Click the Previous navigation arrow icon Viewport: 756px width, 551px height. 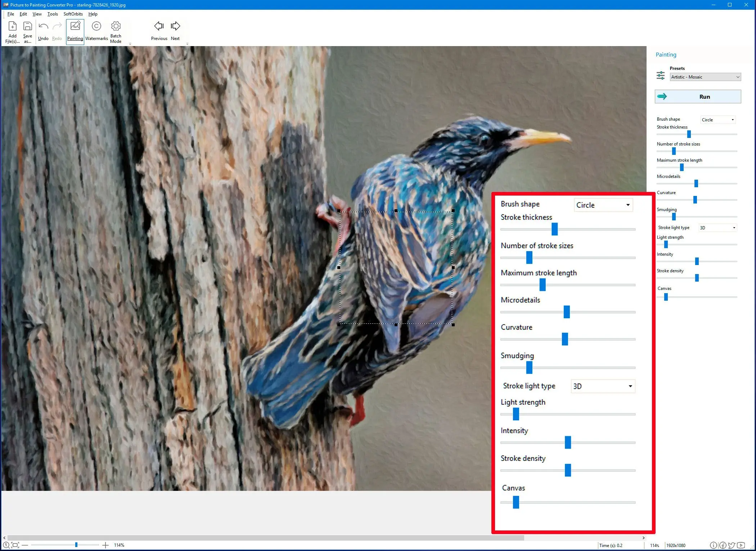tap(158, 26)
